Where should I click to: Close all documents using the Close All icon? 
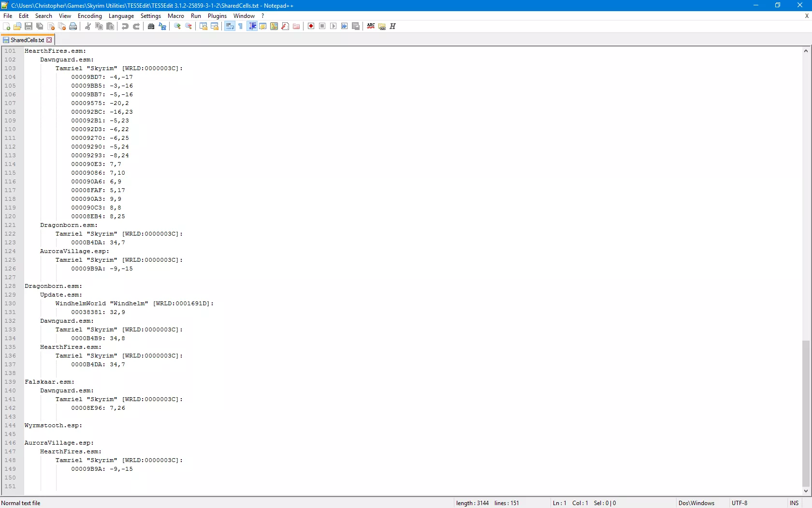(x=62, y=26)
